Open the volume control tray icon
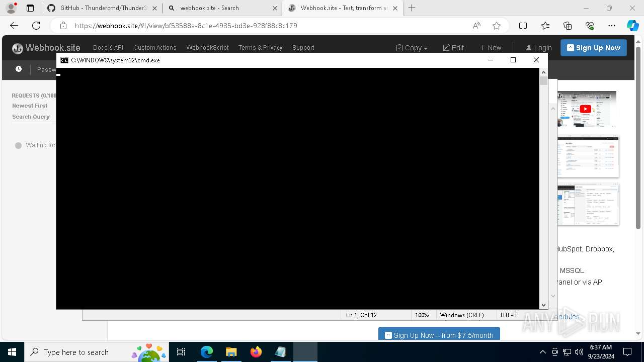Viewport: 644px width, 362px height. pos(579,352)
